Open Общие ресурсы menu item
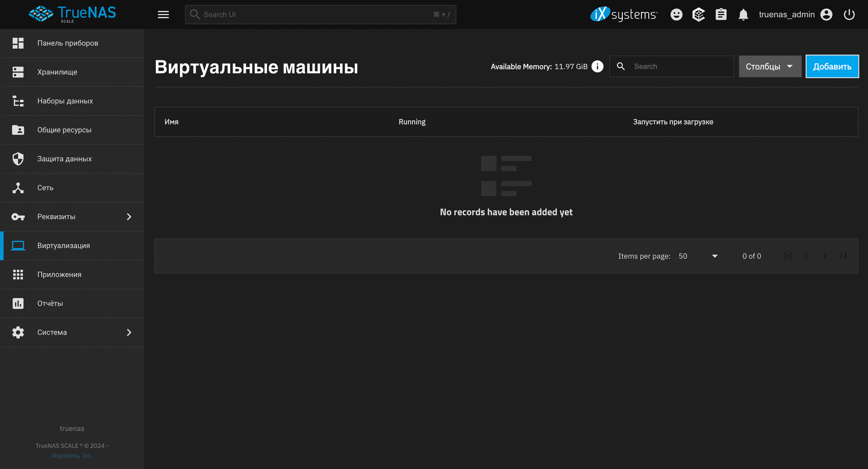The image size is (868, 469). [72, 130]
